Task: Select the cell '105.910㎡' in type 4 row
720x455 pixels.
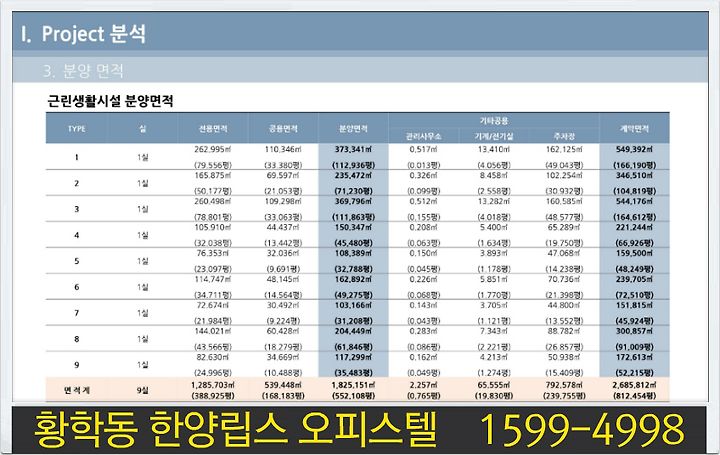Action: (213, 227)
